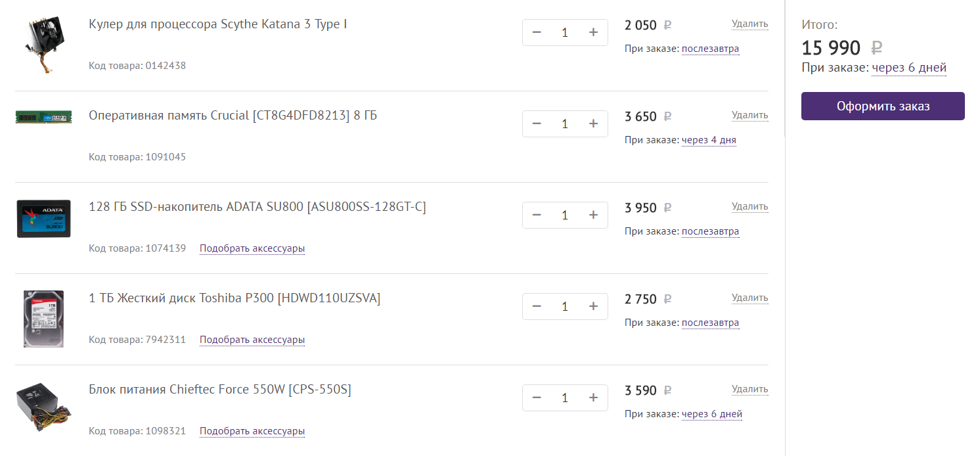Click quantity field for ADATA SU800 SSD
Screen dimensions: 980x456
coord(565,215)
